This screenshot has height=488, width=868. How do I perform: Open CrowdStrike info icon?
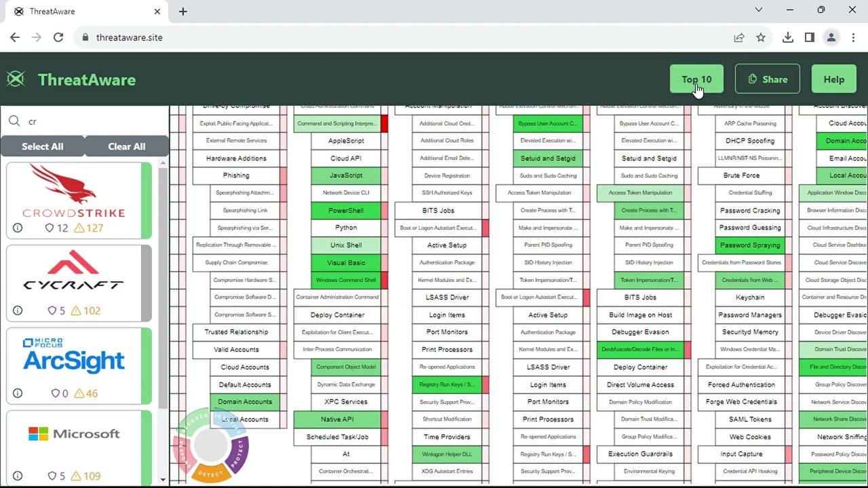point(18,228)
